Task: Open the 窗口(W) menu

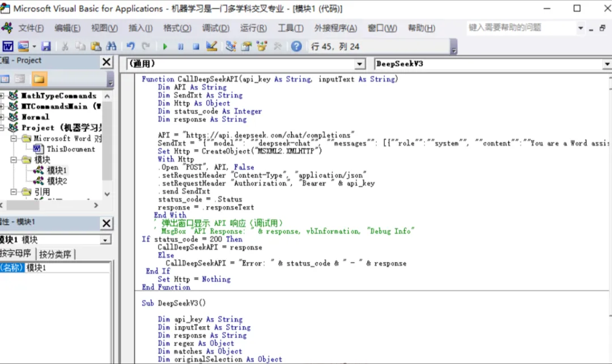Action: pos(382,28)
